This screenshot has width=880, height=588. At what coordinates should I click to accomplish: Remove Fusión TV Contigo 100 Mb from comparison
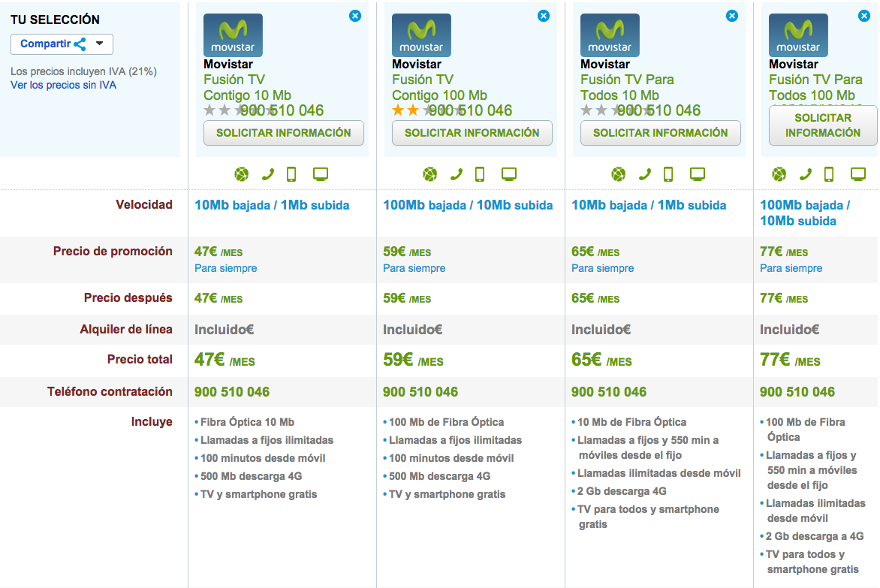click(x=544, y=16)
